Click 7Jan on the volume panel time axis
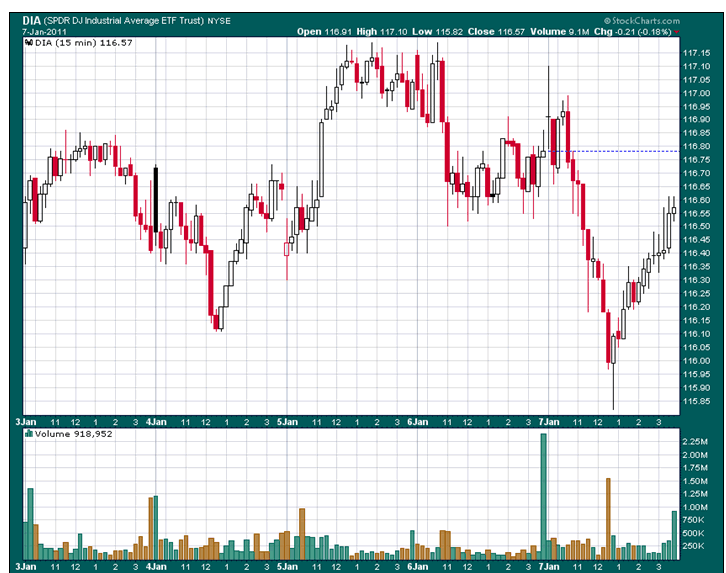This screenshot has width=726, height=573. [x=549, y=567]
